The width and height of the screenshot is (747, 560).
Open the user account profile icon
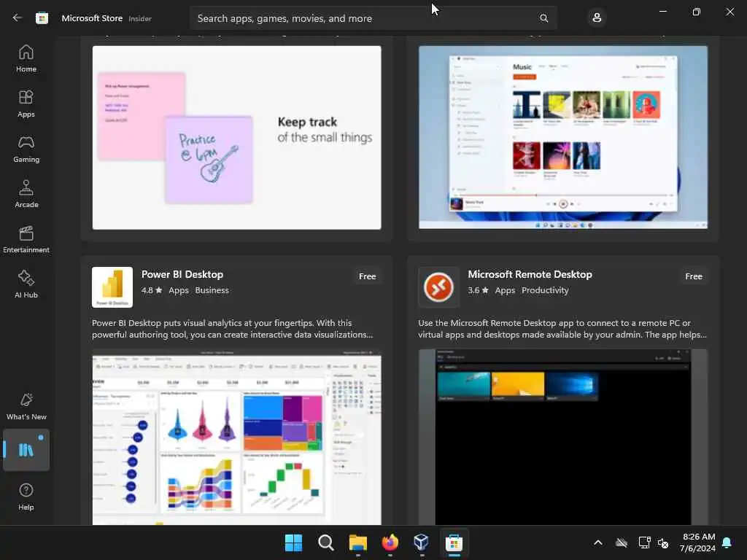point(597,18)
